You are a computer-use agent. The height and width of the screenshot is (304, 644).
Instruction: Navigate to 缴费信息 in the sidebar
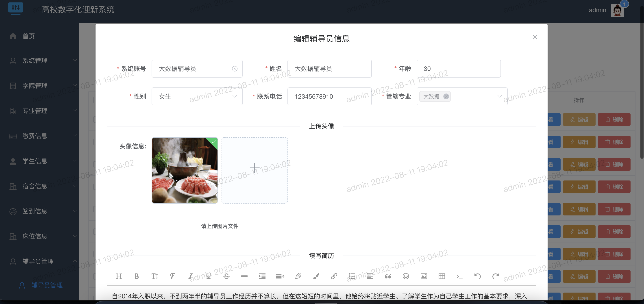(35, 136)
